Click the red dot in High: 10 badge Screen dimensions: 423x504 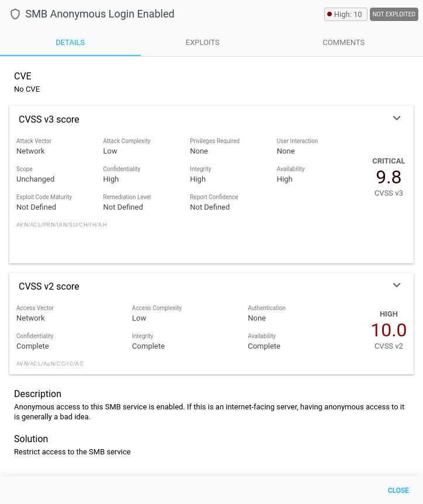click(x=330, y=15)
